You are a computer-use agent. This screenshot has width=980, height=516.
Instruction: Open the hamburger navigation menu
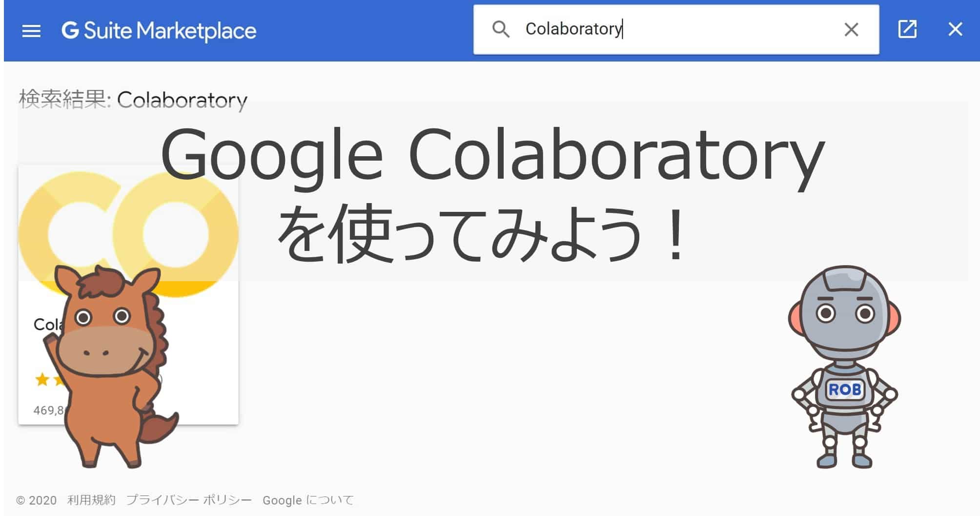click(31, 30)
